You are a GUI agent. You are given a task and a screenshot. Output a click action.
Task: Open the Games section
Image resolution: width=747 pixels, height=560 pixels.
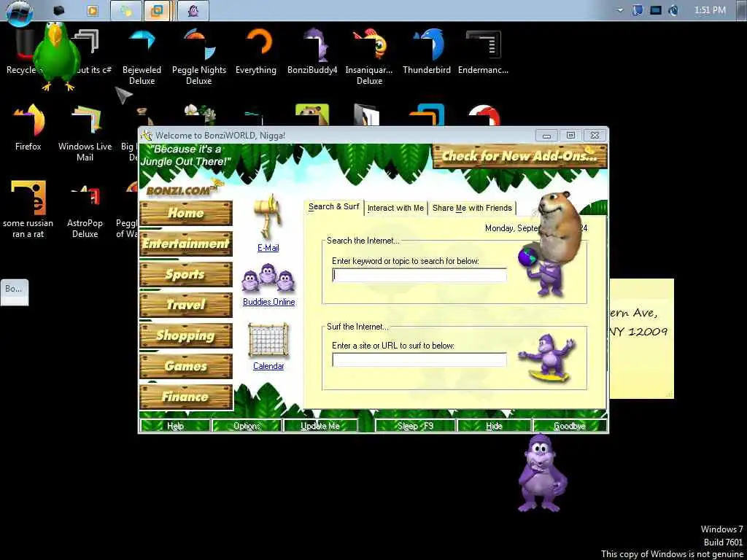point(186,366)
